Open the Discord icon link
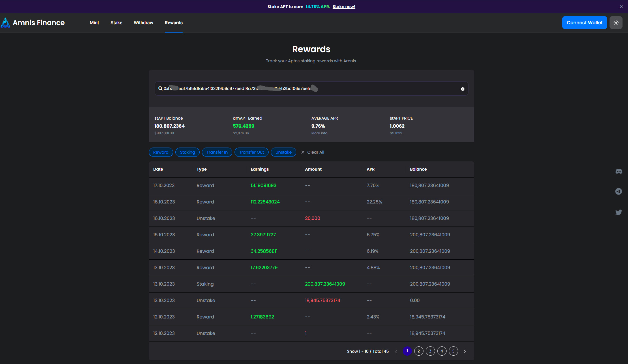The image size is (628, 364). [x=618, y=171]
